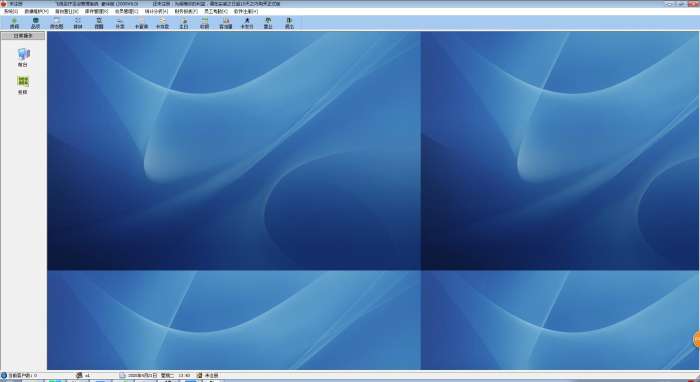Open the 库存管理 menu
This screenshot has width=700, height=382.
coord(96,11)
